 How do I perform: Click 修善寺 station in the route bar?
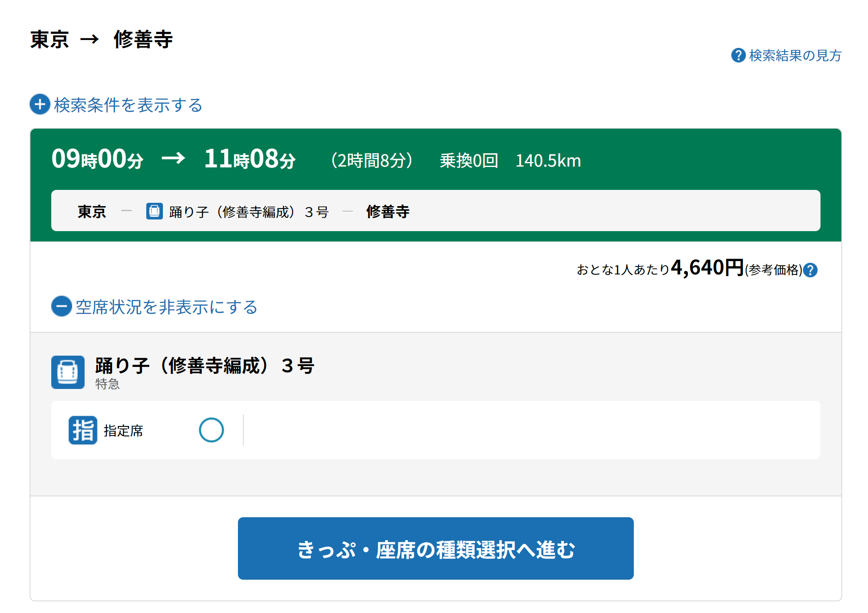[x=388, y=212]
